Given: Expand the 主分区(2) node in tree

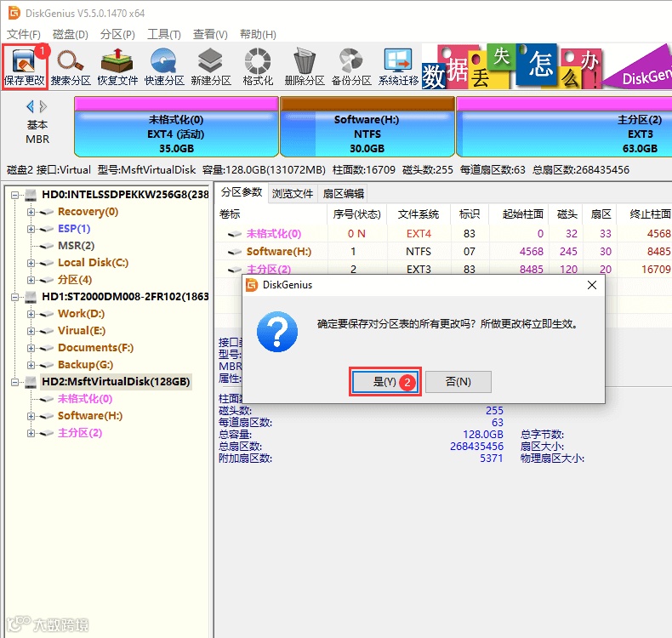Looking at the screenshot, I should tap(31, 433).
